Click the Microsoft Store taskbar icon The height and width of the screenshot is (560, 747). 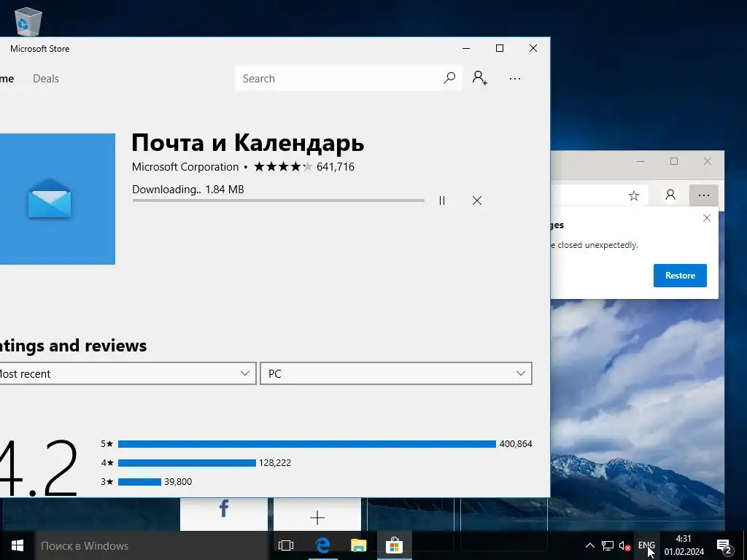point(394,545)
